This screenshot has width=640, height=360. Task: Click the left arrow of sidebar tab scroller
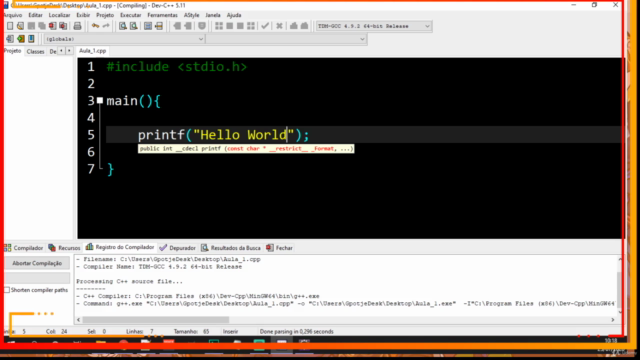61,51
